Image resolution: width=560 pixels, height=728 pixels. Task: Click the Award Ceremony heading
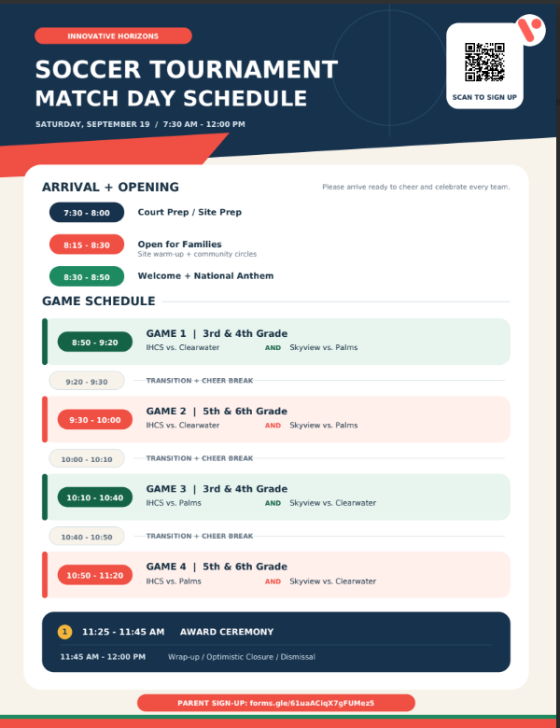click(x=227, y=632)
